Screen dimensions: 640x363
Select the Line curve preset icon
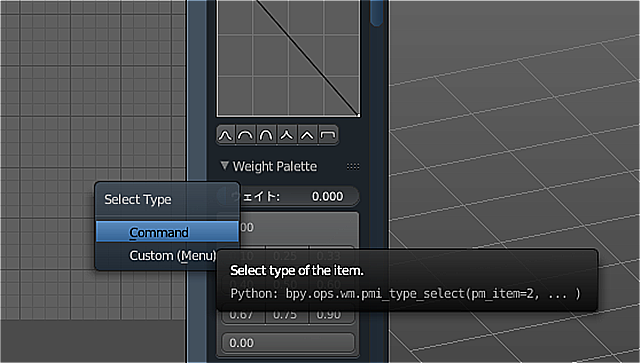coord(307,135)
